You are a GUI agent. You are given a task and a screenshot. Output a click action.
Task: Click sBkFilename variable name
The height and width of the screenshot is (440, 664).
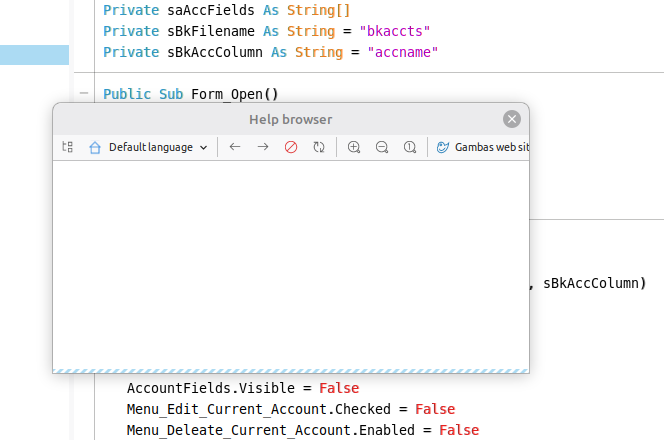click(211, 31)
